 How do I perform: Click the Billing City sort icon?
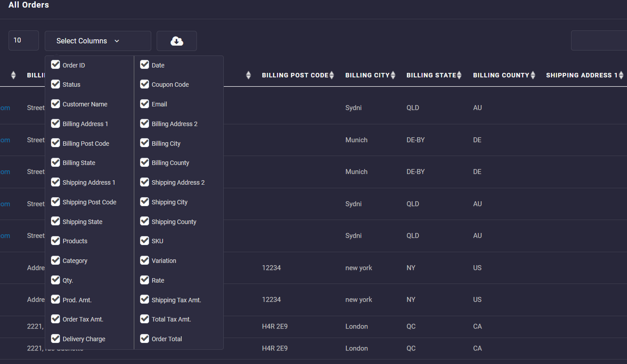(x=393, y=76)
